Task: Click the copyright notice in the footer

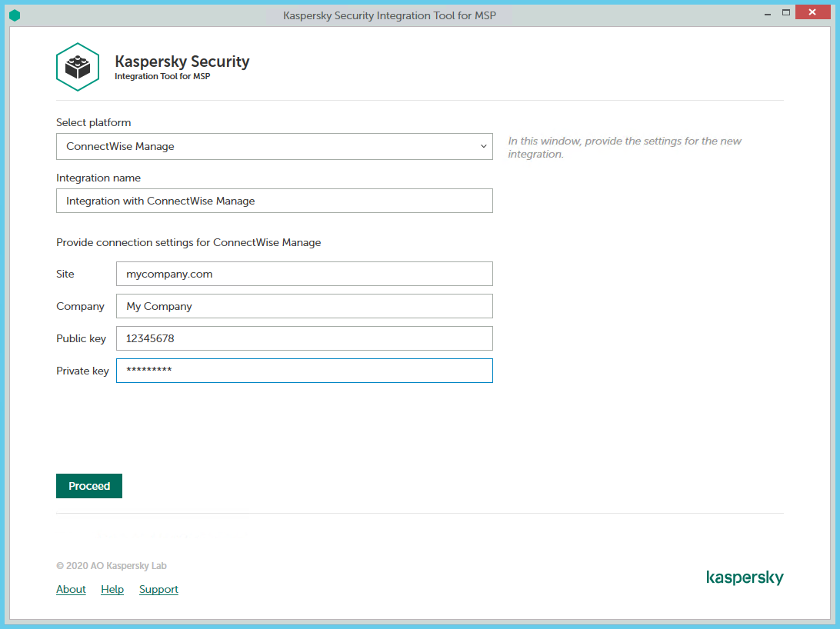Action: 111,565
